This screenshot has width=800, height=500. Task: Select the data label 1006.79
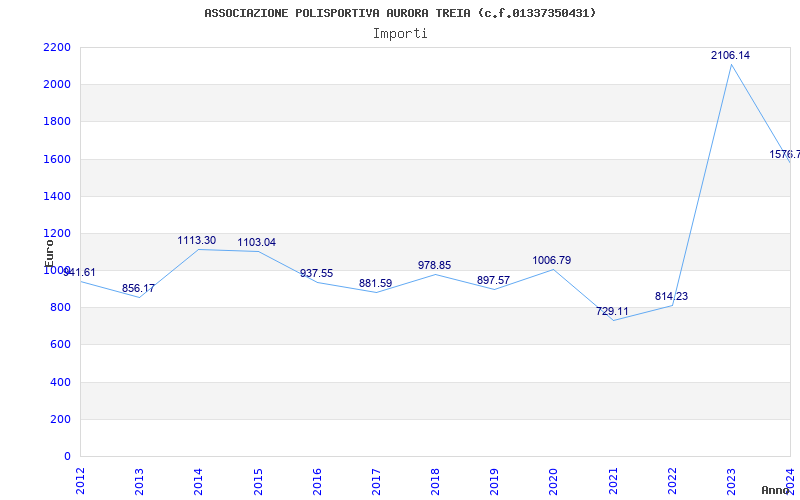(x=552, y=261)
